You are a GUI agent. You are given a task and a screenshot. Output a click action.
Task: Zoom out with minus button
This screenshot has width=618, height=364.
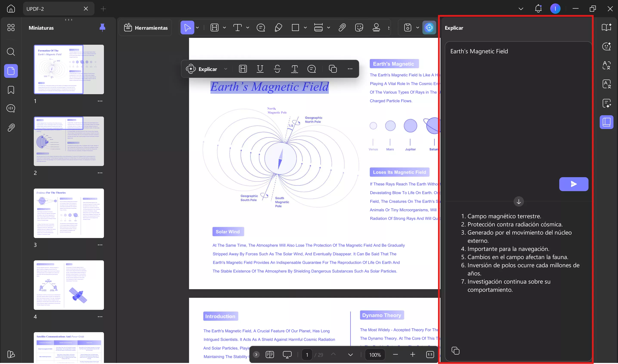[395, 355]
